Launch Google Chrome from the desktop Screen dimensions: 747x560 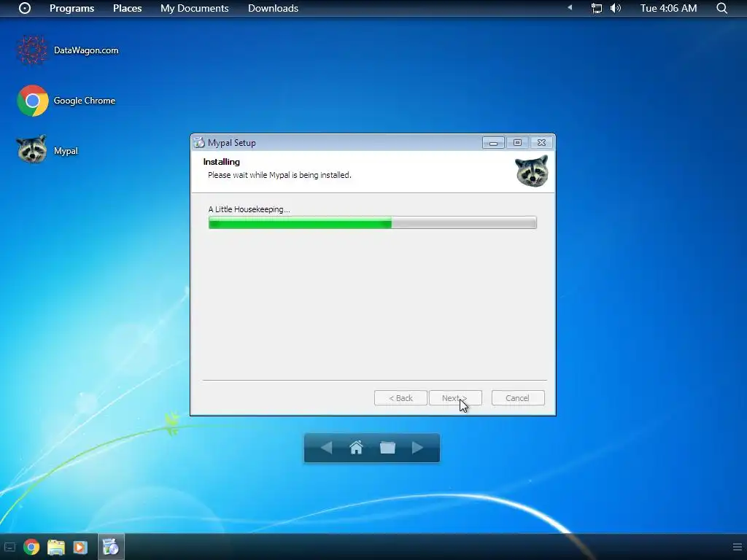pyautogui.click(x=66, y=101)
